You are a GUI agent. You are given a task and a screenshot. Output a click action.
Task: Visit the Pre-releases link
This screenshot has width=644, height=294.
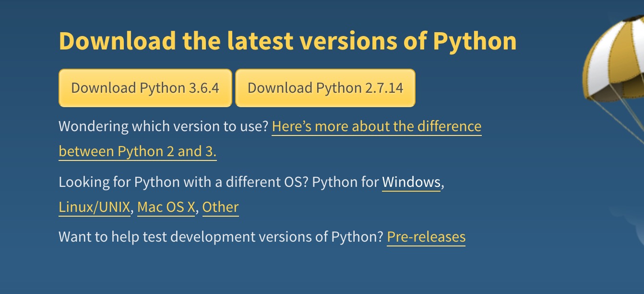tap(426, 237)
